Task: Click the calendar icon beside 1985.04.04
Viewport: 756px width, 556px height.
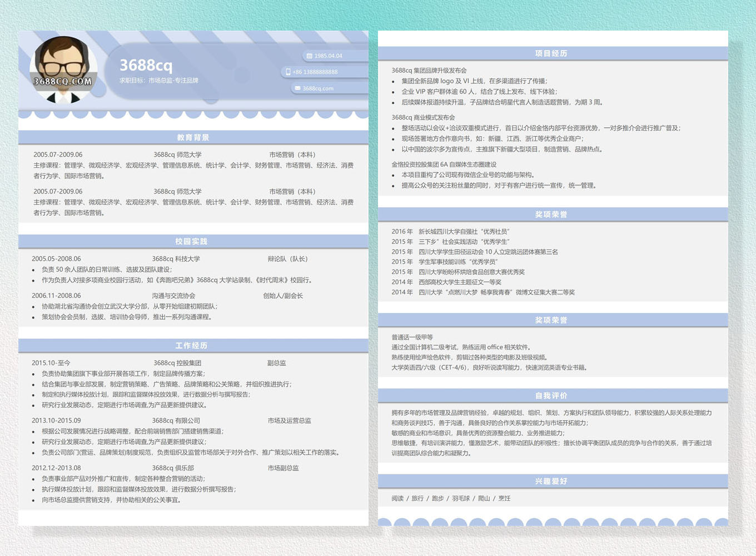Action: [310, 56]
